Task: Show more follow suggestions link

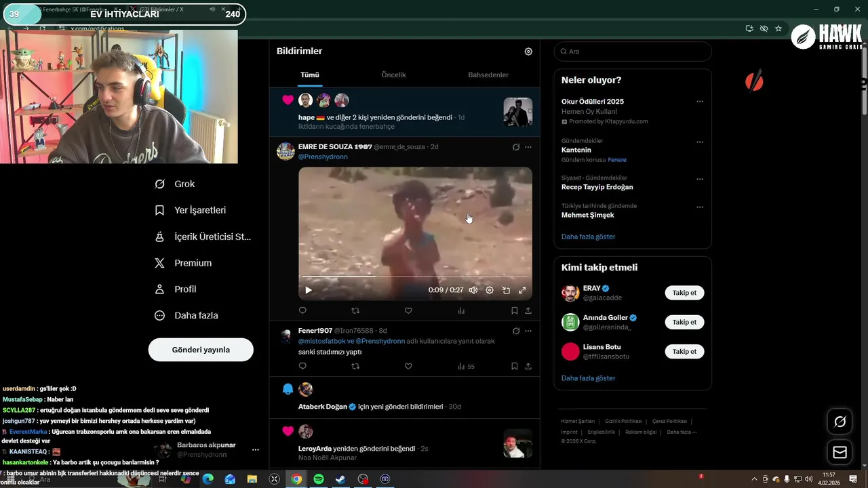Action: pos(588,378)
